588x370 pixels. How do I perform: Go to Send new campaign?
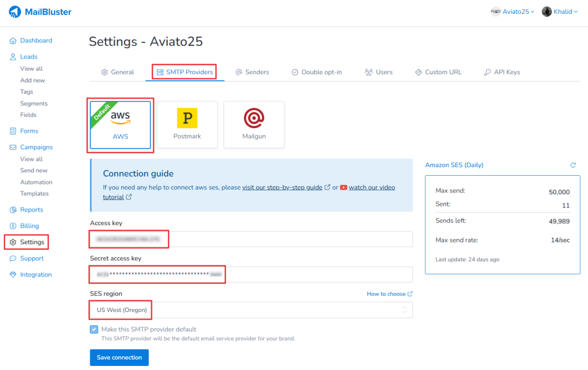(34, 171)
